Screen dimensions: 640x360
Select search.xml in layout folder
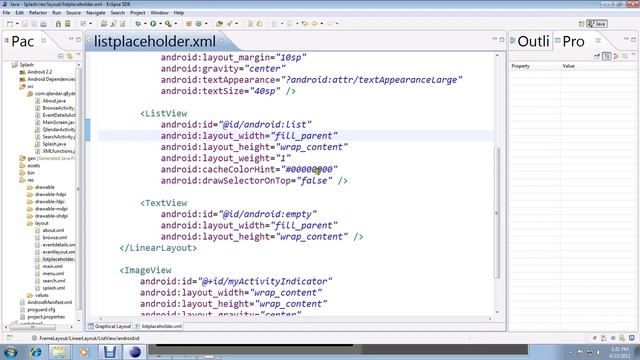pyautogui.click(x=53, y=281)
